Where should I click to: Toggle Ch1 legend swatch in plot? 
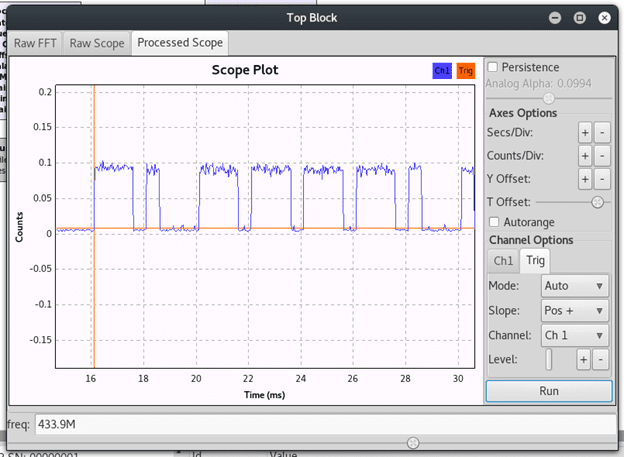click(x=442, y=71)
